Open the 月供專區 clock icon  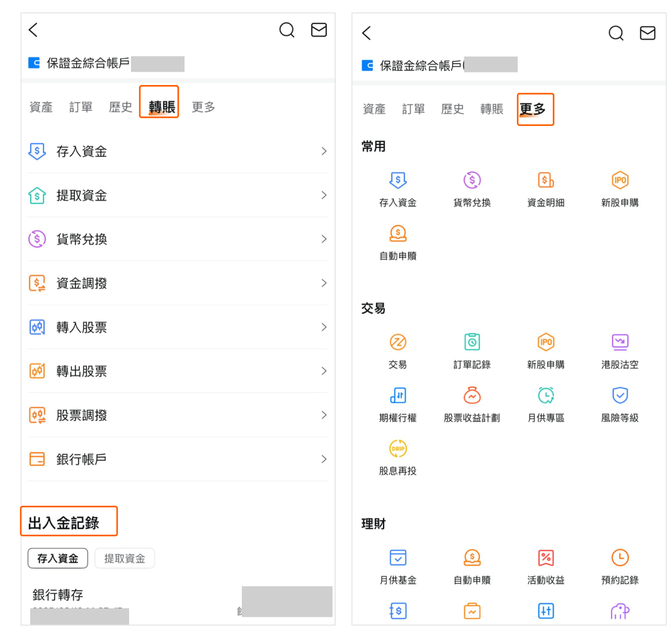point(545,396)
